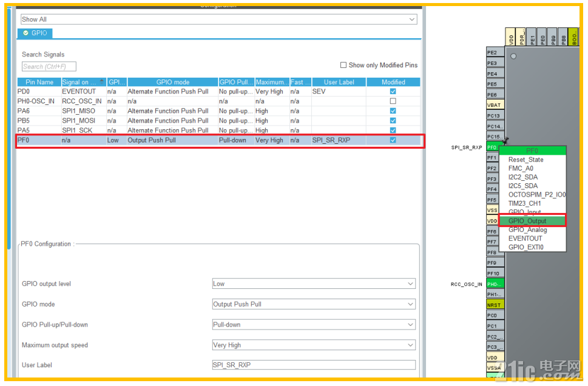Click PE3 pin on chip view

pos(495,63)
